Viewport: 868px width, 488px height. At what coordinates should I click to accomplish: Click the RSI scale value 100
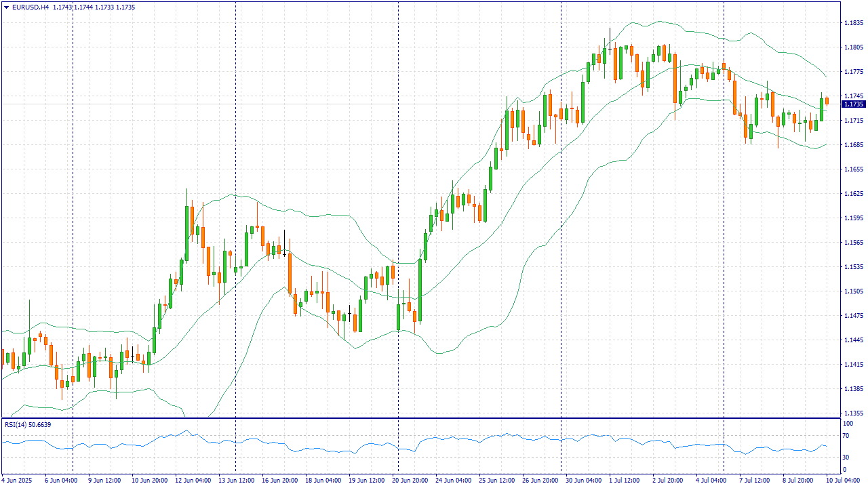[847, 424]
